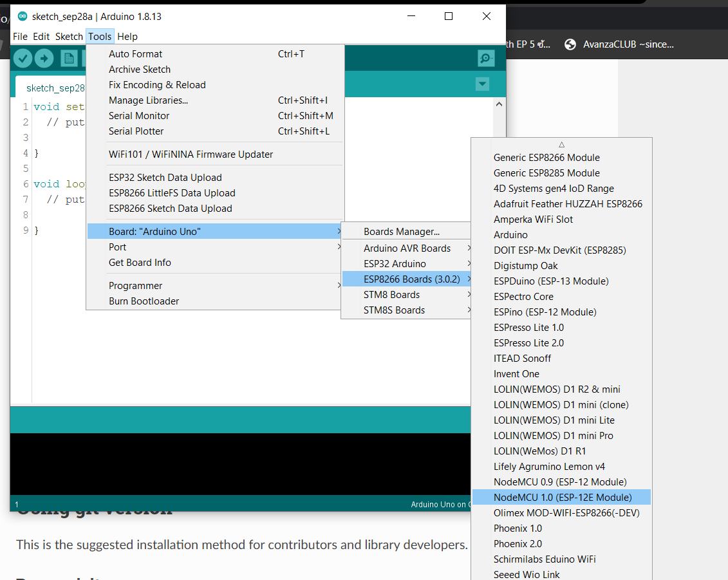The width and height of the screenshot is (728, 580).
Task: Open the Edit menu
Action: tap(41, 37)
